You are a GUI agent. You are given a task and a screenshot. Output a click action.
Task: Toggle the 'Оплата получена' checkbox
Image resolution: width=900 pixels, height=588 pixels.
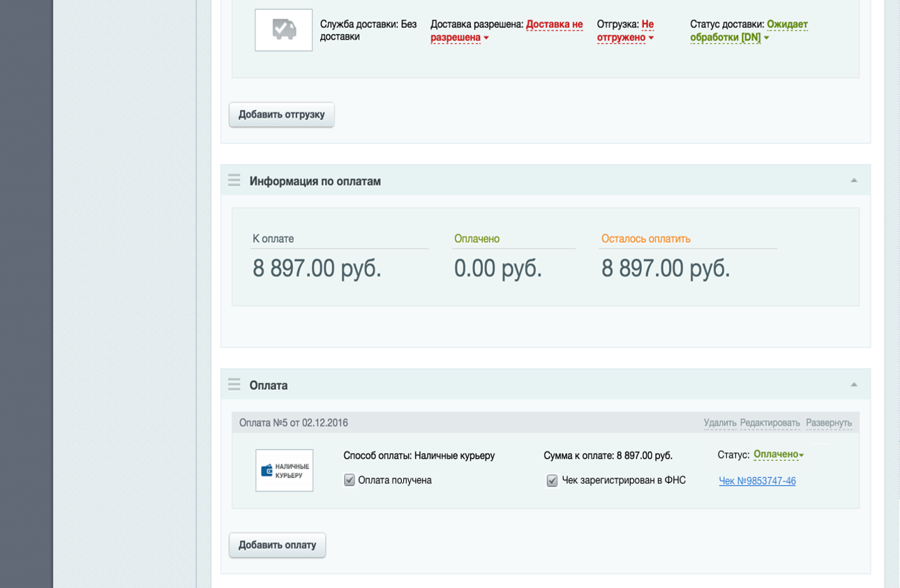coord(350,480)
